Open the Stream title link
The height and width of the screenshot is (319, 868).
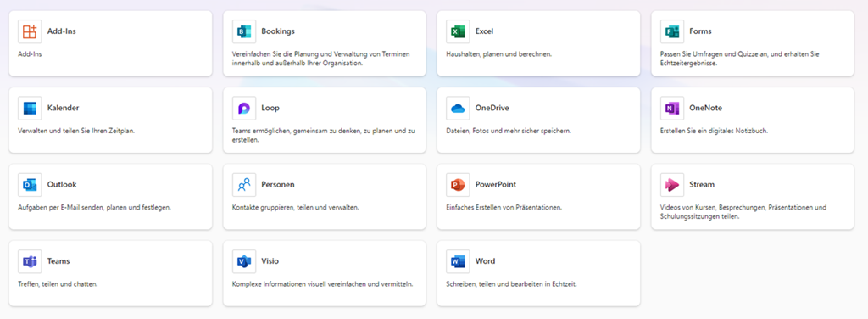point(702,184)
